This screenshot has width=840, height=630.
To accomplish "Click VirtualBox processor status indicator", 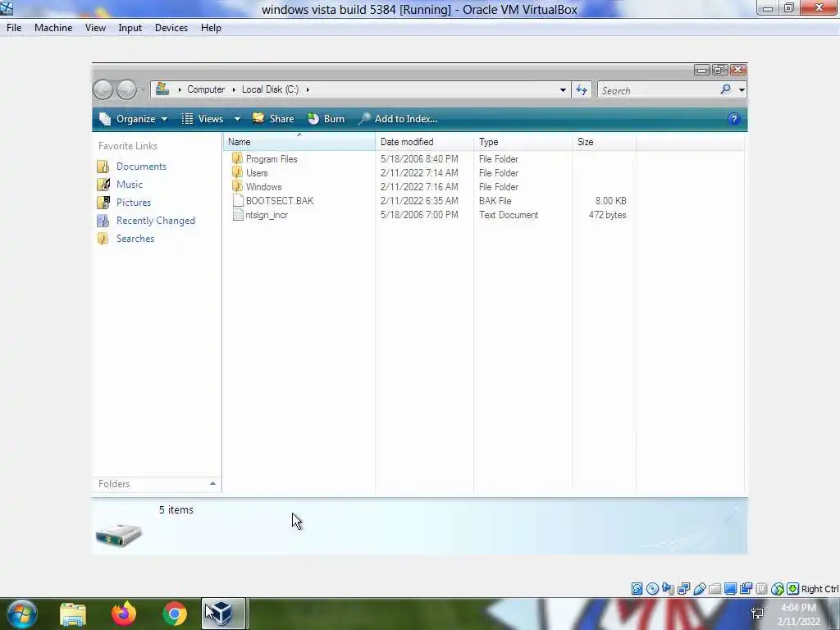I will coord(761,589).
